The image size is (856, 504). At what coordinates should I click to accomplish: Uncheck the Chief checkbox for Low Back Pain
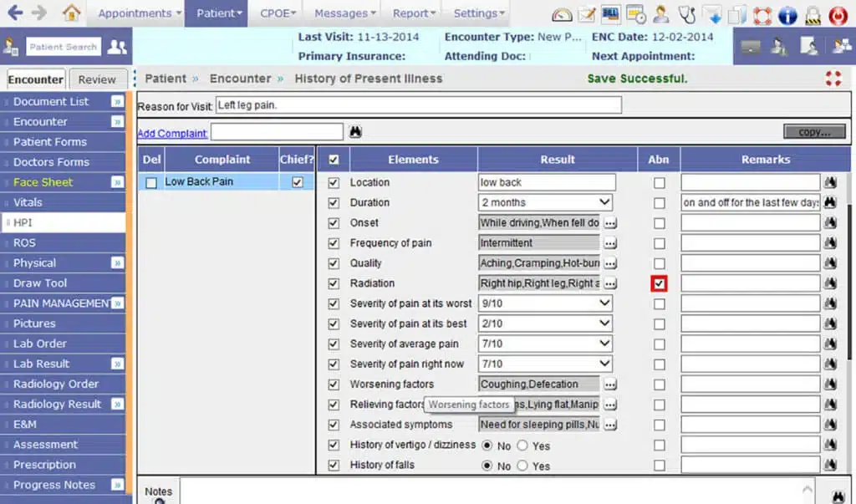[296, 181]
